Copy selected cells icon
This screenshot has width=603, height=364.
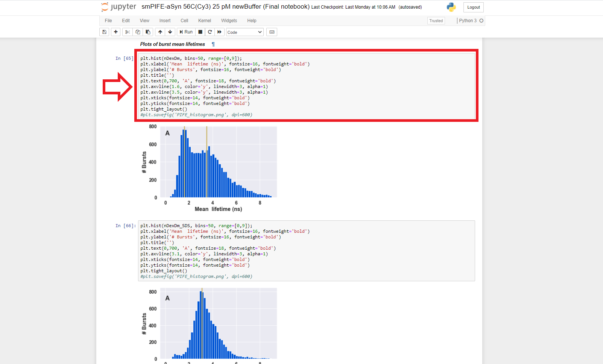point(138,32)
